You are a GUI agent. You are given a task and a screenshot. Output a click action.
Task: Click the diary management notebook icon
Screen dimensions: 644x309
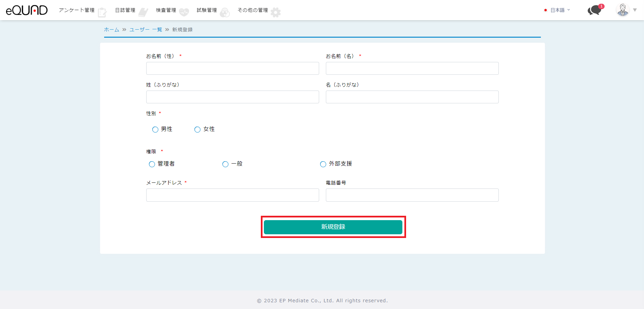[x=143, y=12]
